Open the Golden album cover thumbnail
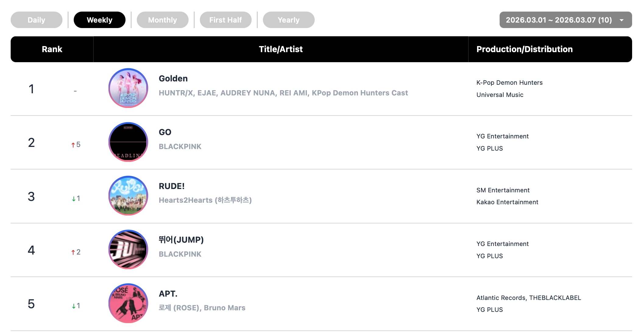This screenshot has width=644, height=335. [128, 88]
